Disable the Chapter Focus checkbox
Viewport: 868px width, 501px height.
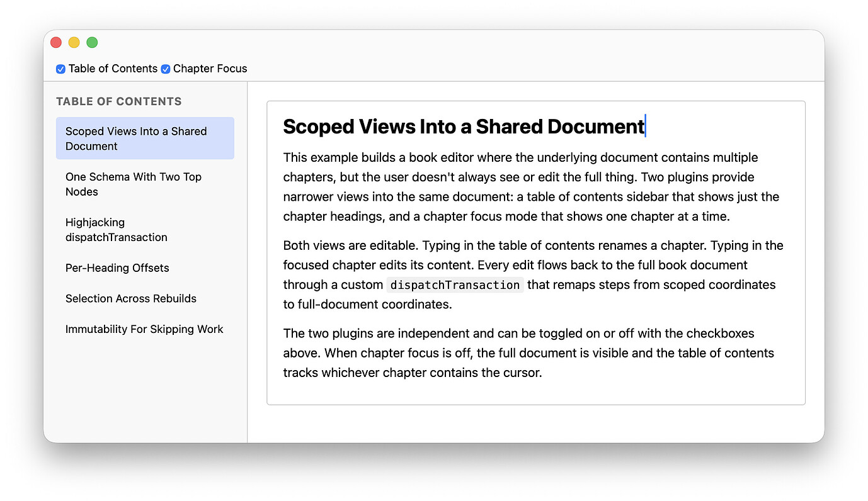point(166,69)
